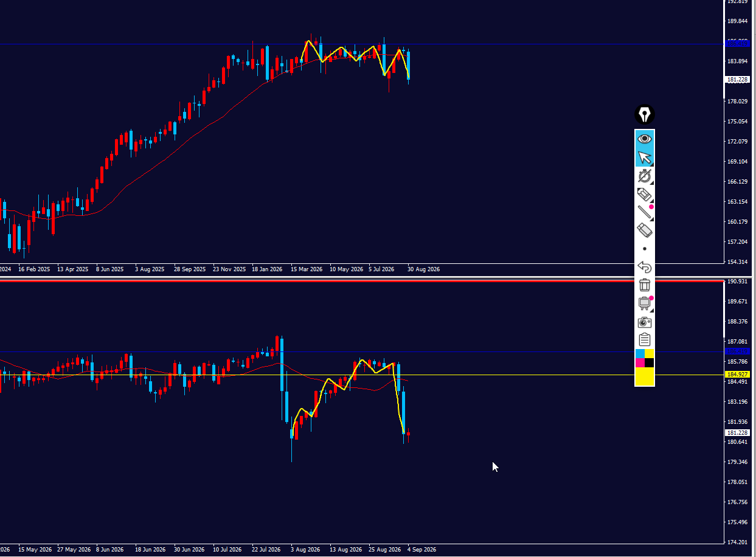This screenshot has height=557, width=756.
Task: Open the clipboard icon
Action: pyautogui.click(x=645, y=339)
